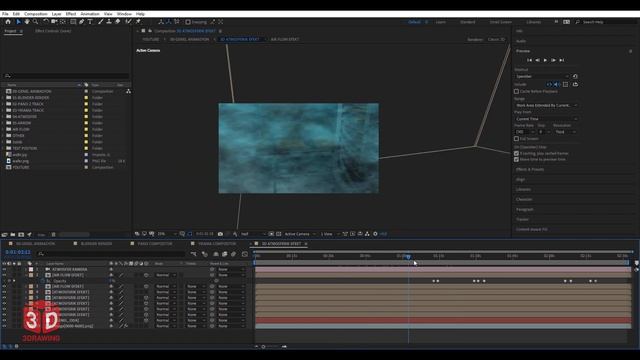Step forward one frame in Preview panel
The width and height of the screenshot is (640, 360).
click(553, 60)
